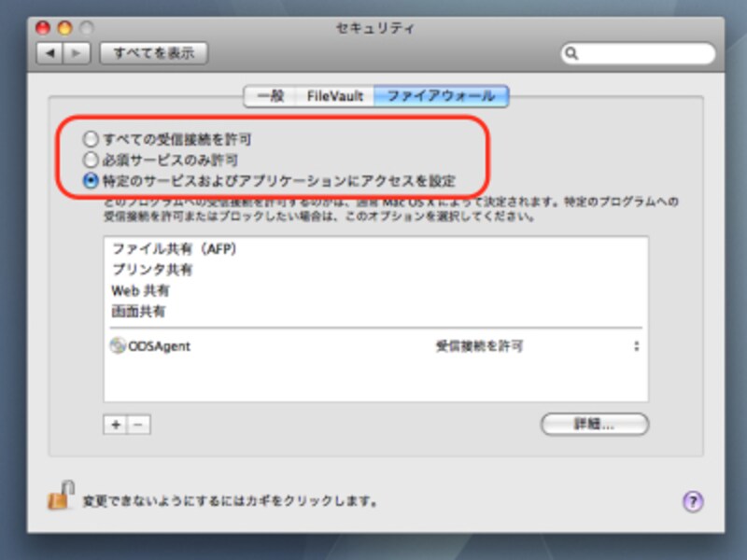747x560 pixels.
Task: Remove an application with the − button
Action: pos(136,424)
